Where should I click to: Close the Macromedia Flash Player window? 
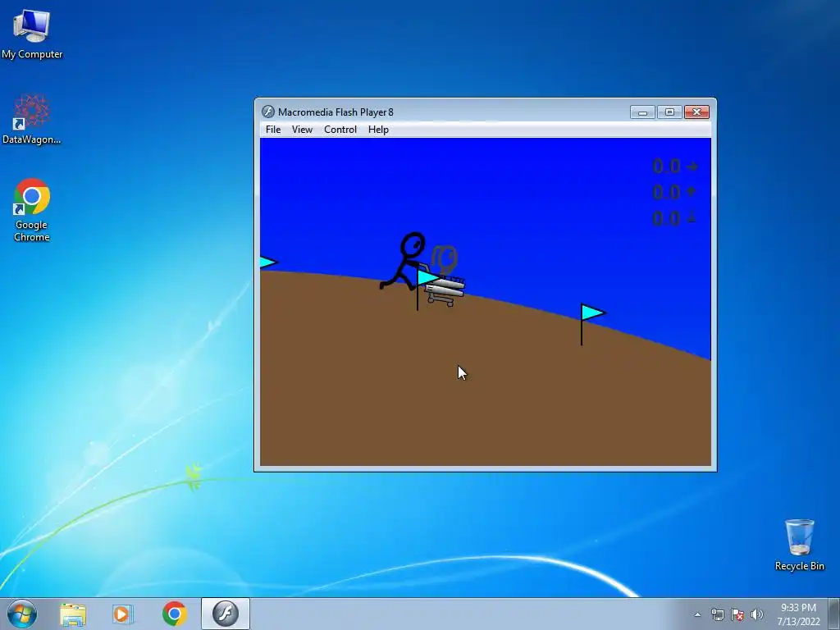point(696,112)
